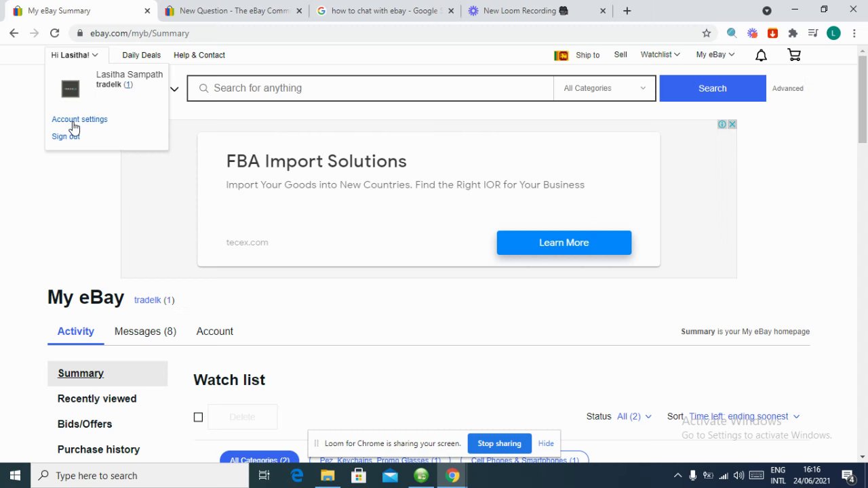Screen dimensions: 868x488
Task: Click the volume icon in system tray
Action: click(x=738, y=476)
